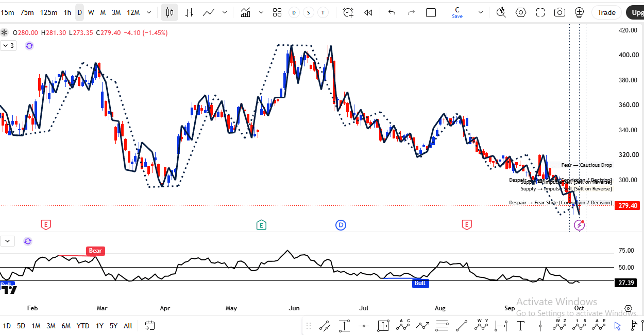Select the horizontal line drawing tool
This screenshot has width=644, height=335.
click(364, 325)
